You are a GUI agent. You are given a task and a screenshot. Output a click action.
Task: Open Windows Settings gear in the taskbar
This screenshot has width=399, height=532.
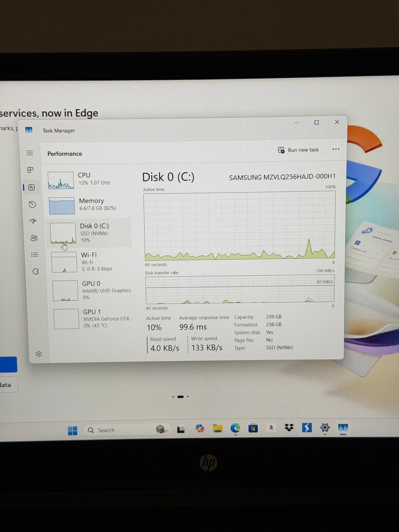click(x=325, y=428)
